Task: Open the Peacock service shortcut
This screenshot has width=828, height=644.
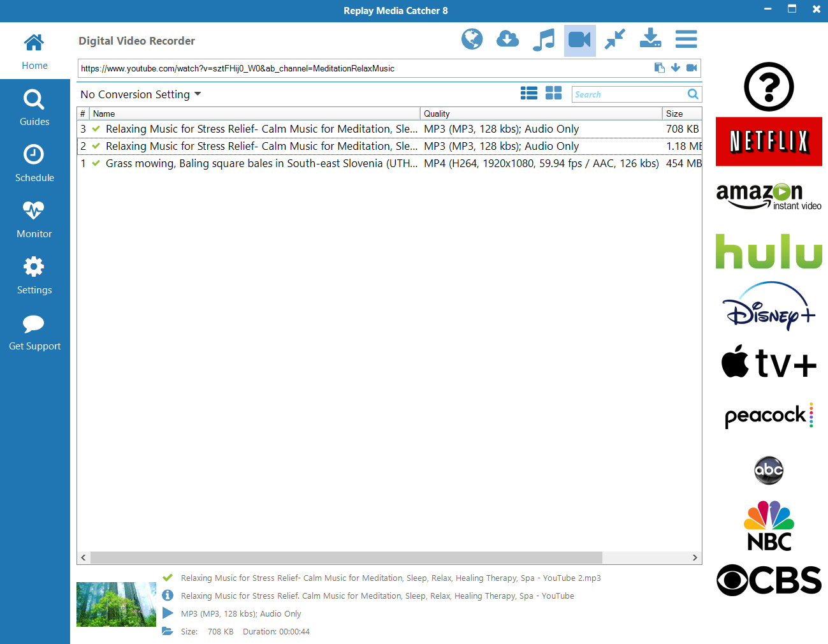Action: (x=769, y=416)
